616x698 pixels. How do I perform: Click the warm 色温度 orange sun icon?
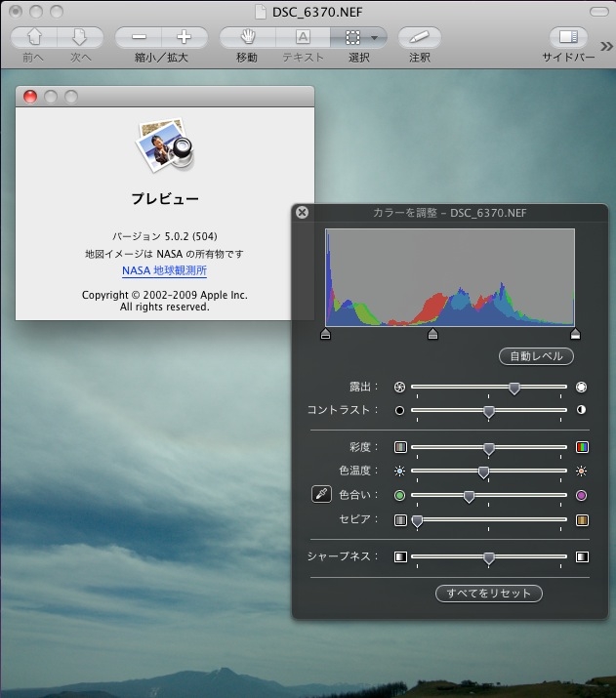pyautogui.click(x=581, y=471)
